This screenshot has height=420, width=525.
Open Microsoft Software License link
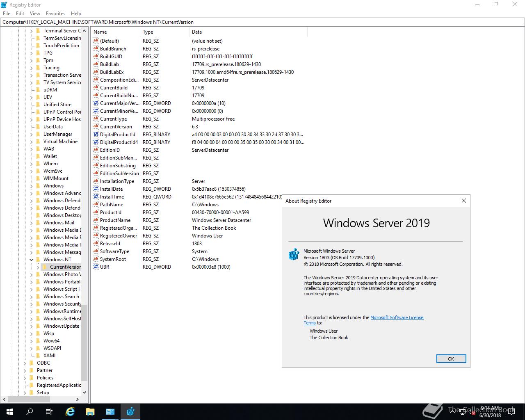[397, 317]
